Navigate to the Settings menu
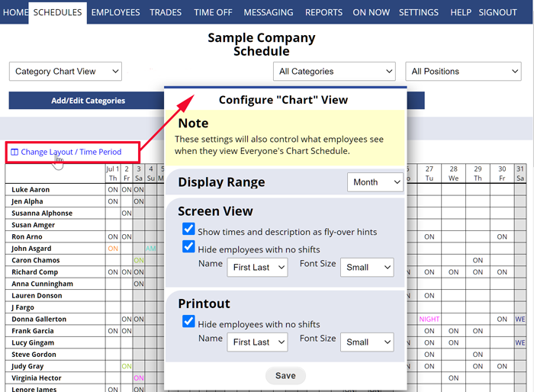Image resolution: width=534 pixels, height=392 pixels. [419, 12]
